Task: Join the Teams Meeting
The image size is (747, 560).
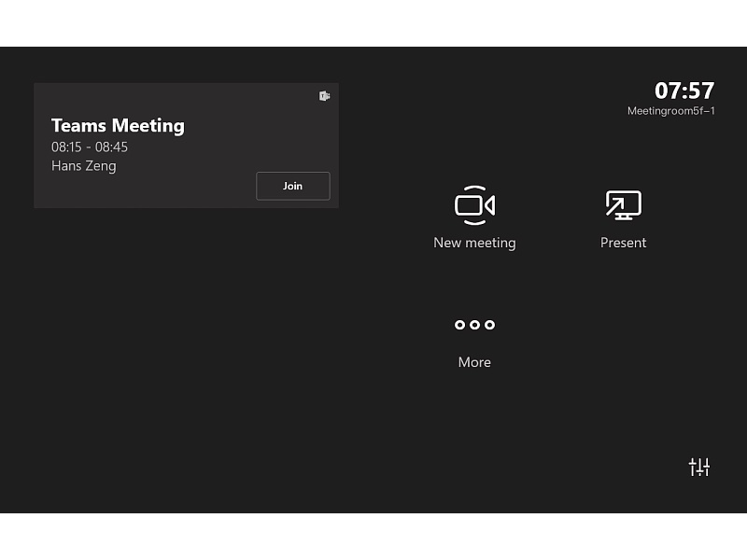Action: (x=292, y=186)
